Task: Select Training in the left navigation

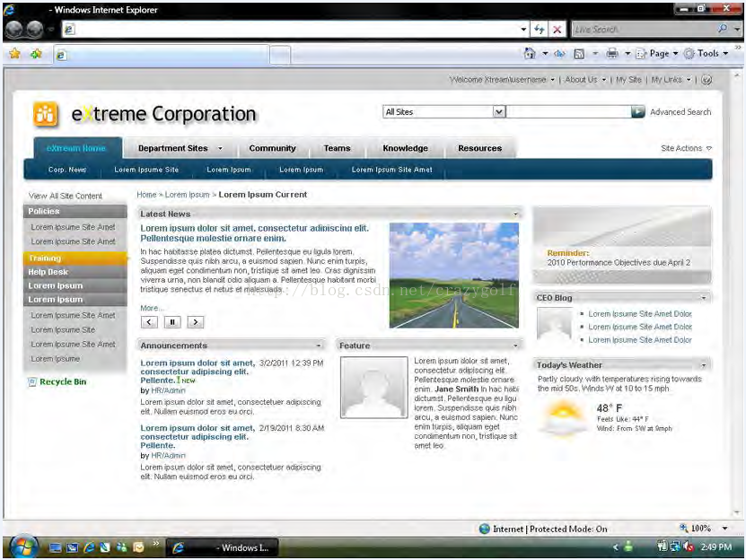Action: coord(75,258)
